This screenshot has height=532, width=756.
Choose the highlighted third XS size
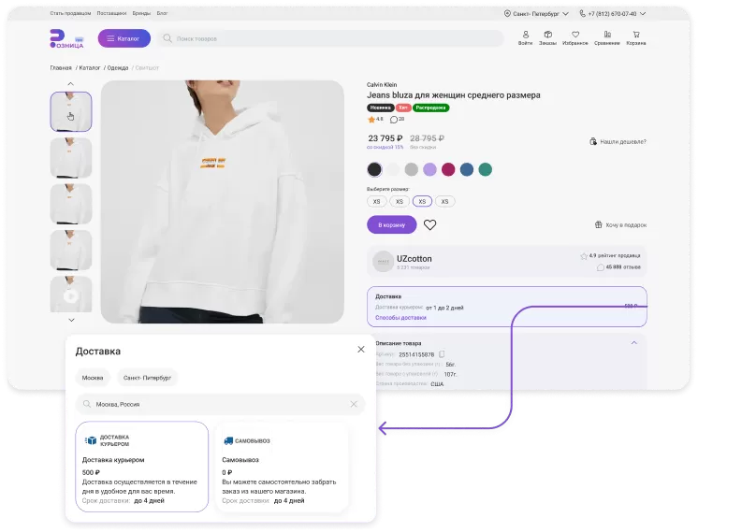[x=422, y=201]
